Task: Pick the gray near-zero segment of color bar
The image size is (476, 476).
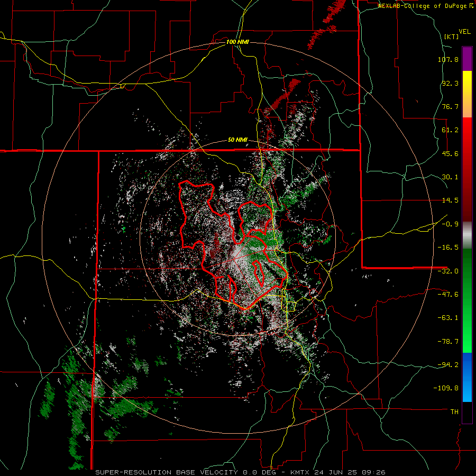Action: (467, 235)
